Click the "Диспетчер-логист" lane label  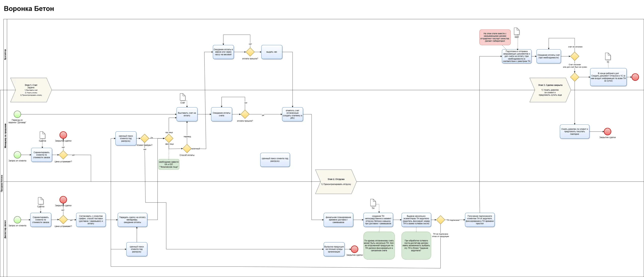click(5, 229)
